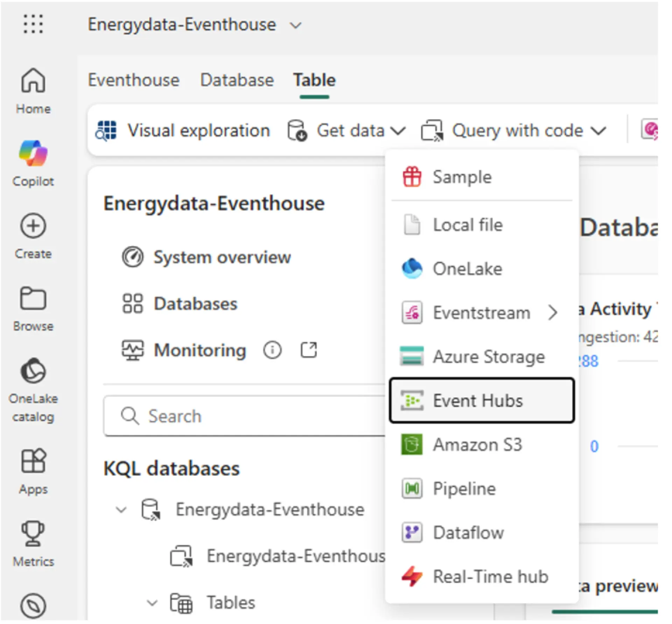Collapse the Energydata-Eventhouse KQL database tree
672x624 pixels.
tap(121, 510)
